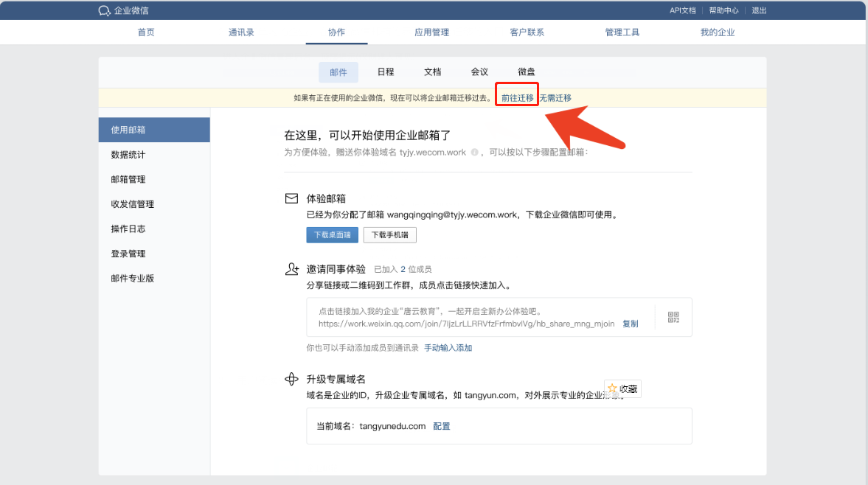Click the 下载手机端 button
Viewport: 868px width, 485px height.
click(x=389, y=235)
